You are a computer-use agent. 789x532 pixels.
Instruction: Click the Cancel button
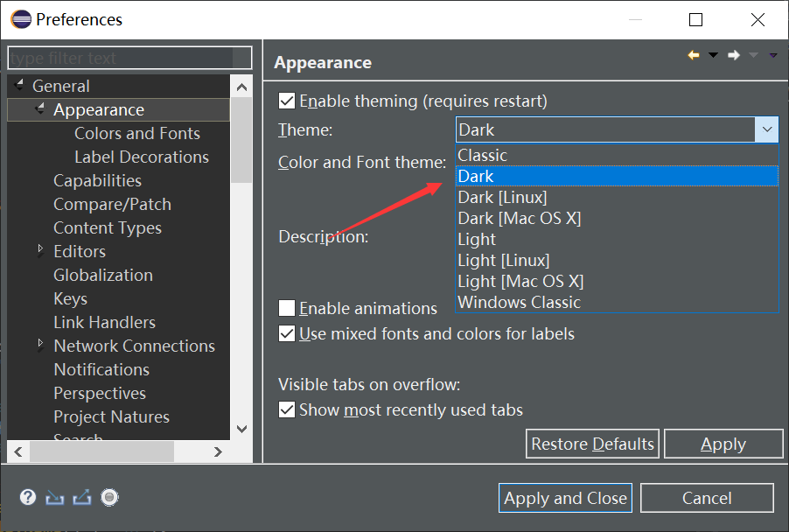click(707, 498)
